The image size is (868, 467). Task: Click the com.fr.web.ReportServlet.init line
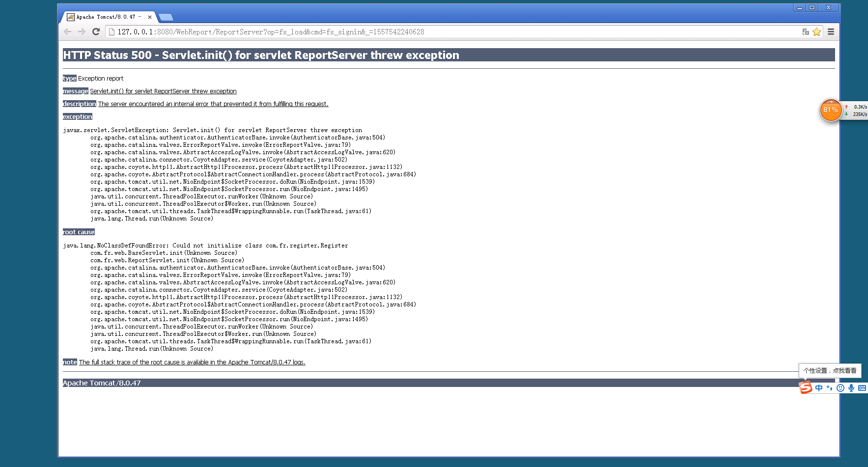coord(167,260)
